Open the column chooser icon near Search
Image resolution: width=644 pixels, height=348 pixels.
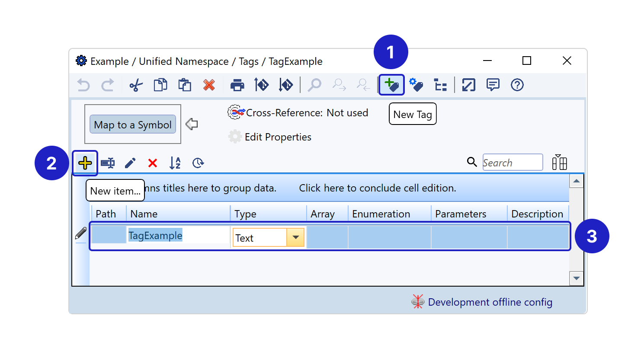tap(559, 163)
